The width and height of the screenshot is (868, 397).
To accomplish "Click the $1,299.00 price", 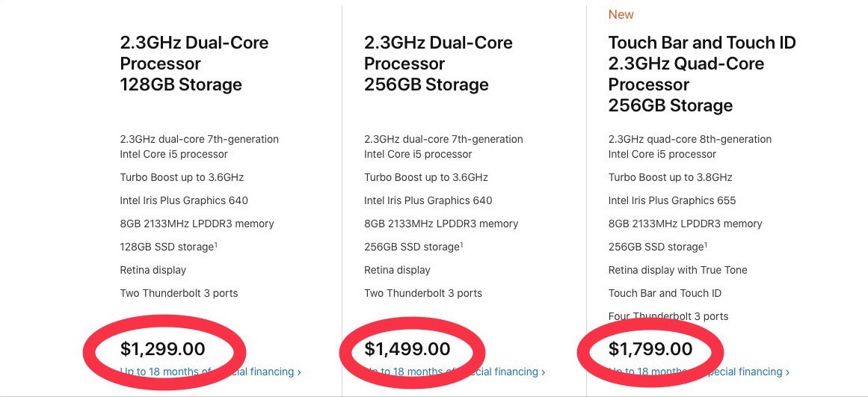I will (x=163, y=349).
